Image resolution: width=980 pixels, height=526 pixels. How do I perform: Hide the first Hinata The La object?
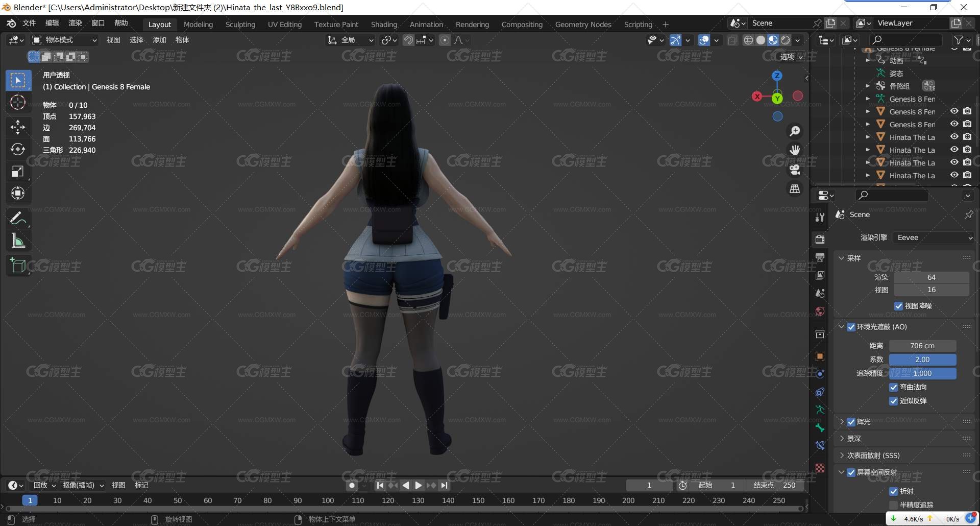click(x=954, y=137)
